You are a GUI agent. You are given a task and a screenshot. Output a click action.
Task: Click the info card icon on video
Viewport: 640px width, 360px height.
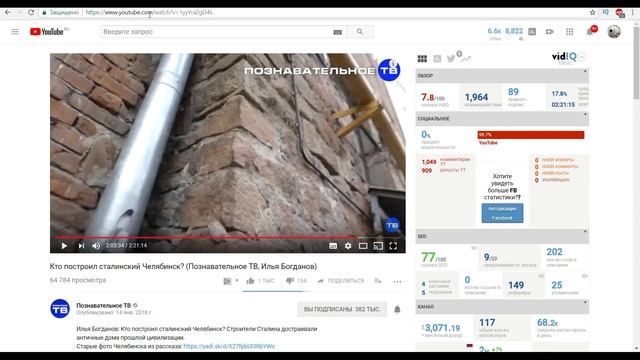(x=393, y=63)
